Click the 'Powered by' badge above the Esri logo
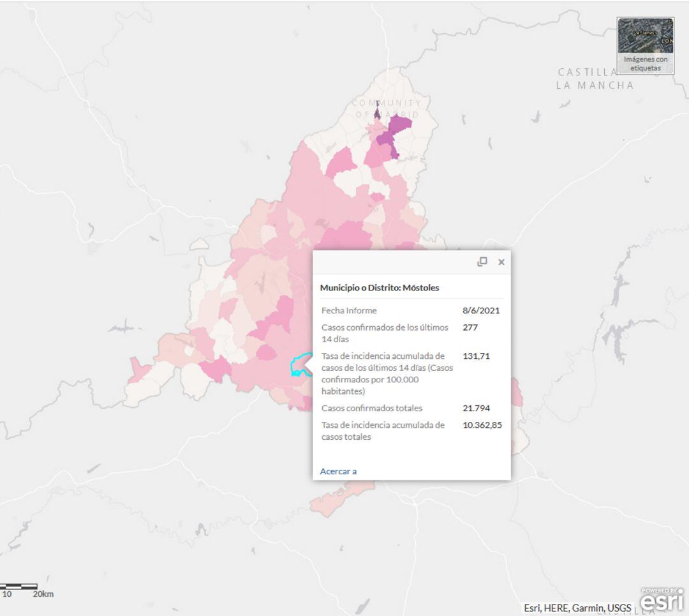Image resolution: width=689 pixels, height=616 pixels. [661, 591]
